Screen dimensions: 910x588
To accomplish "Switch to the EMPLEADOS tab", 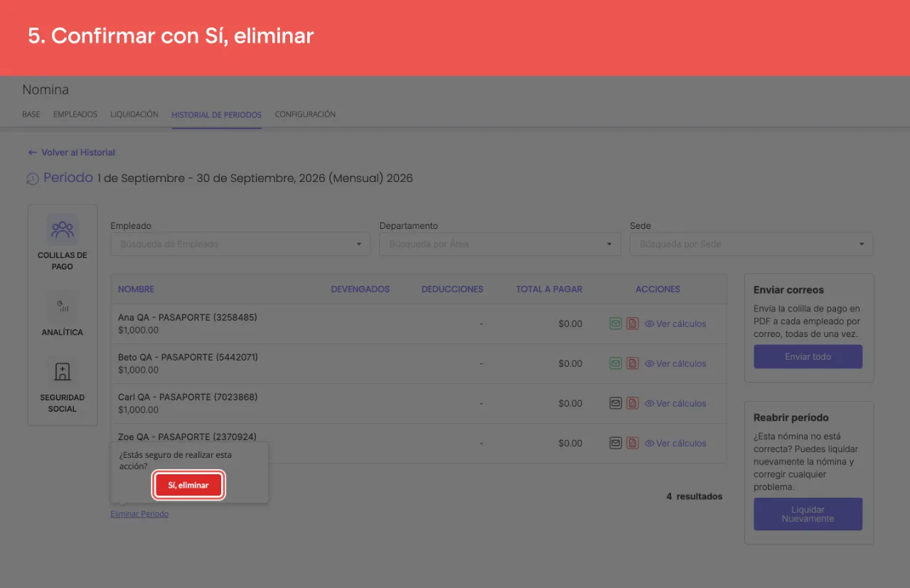I will pos(75,114).
